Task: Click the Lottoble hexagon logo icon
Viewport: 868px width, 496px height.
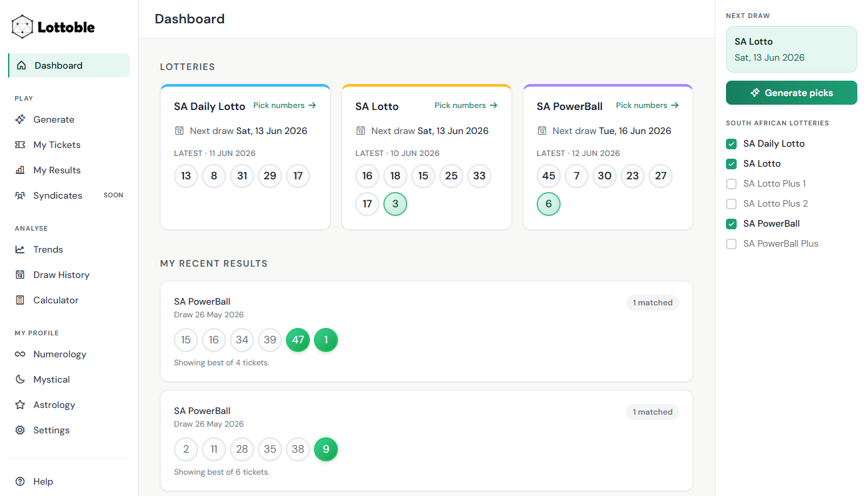Action: tap(23, 27)
